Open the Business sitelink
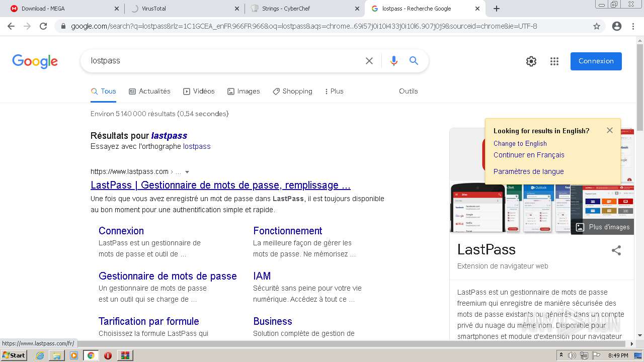Image resolution: width=644 pixels, height=362 pixels. tap(273, 321)
